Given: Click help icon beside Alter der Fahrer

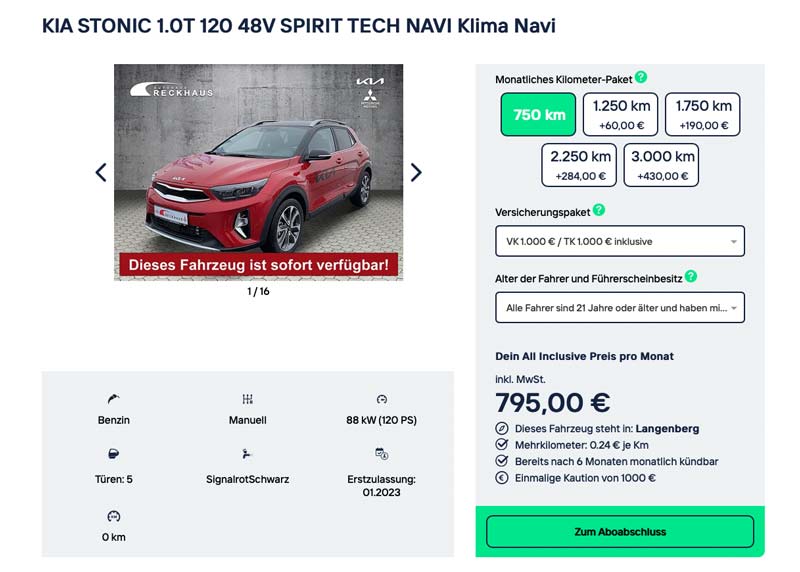Looking at the screenshot, I should click(691, 276).
